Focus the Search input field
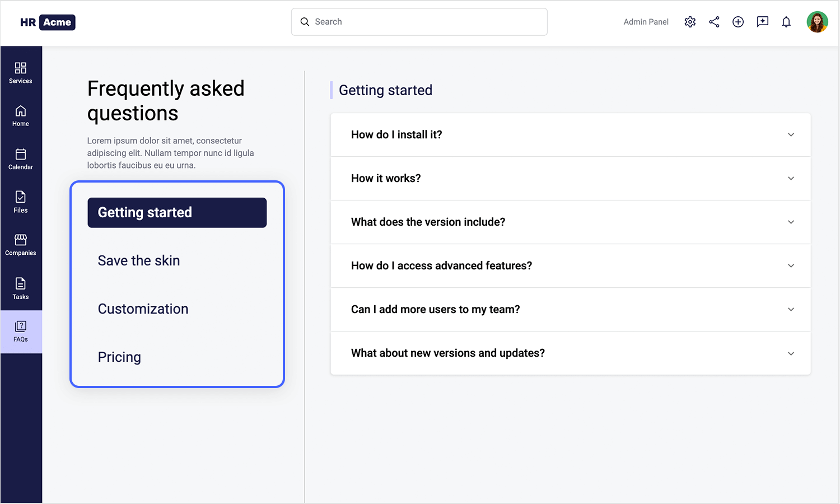This screenshot has height=504, width=840. click(419, 22)
